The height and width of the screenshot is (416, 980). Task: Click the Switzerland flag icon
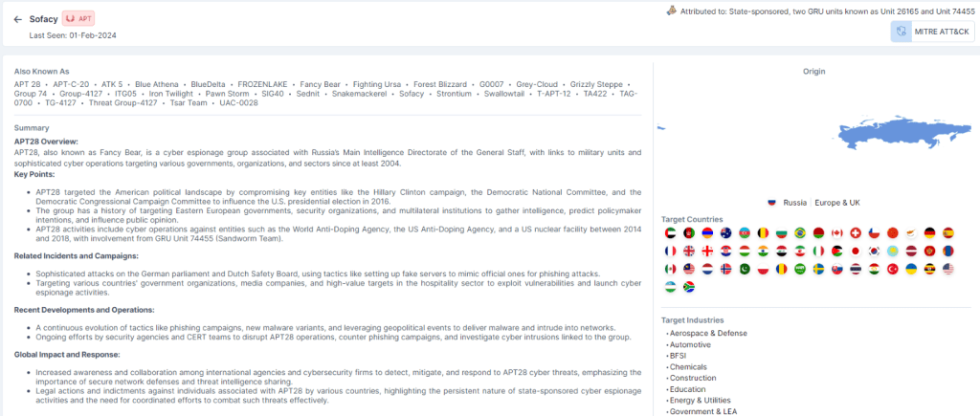pyautogui.click(x=855, y=233)
